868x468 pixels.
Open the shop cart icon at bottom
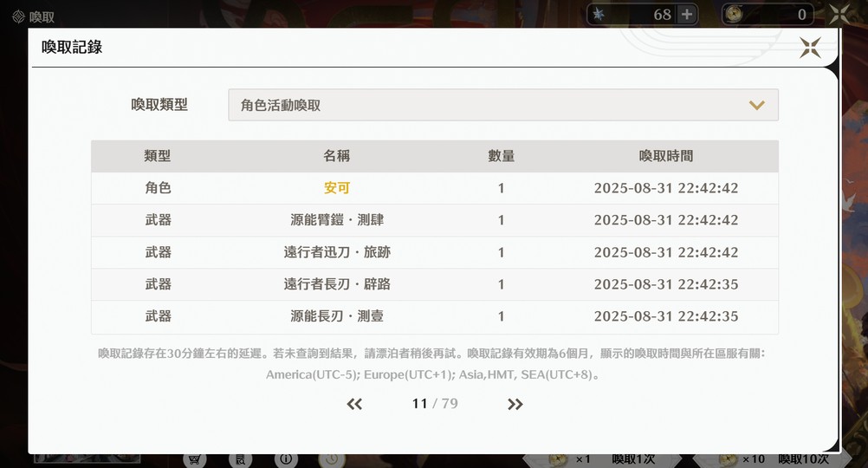(x=194, y=459)
